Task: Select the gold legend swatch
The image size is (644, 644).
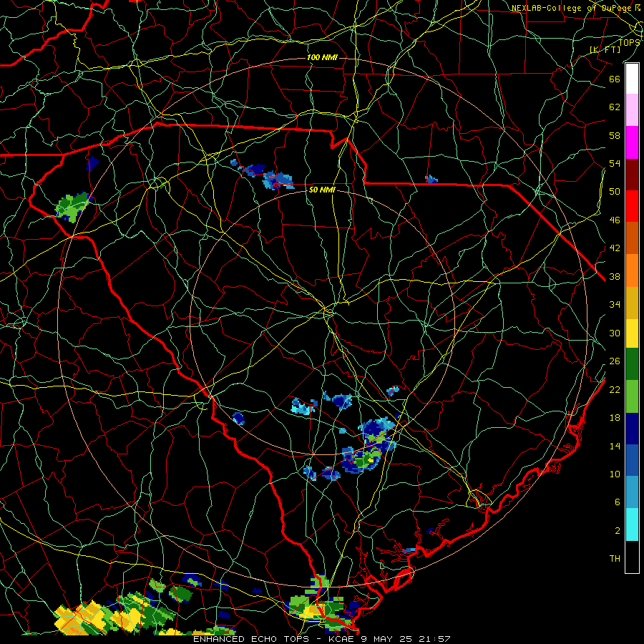Action: [x=632, y=303]
